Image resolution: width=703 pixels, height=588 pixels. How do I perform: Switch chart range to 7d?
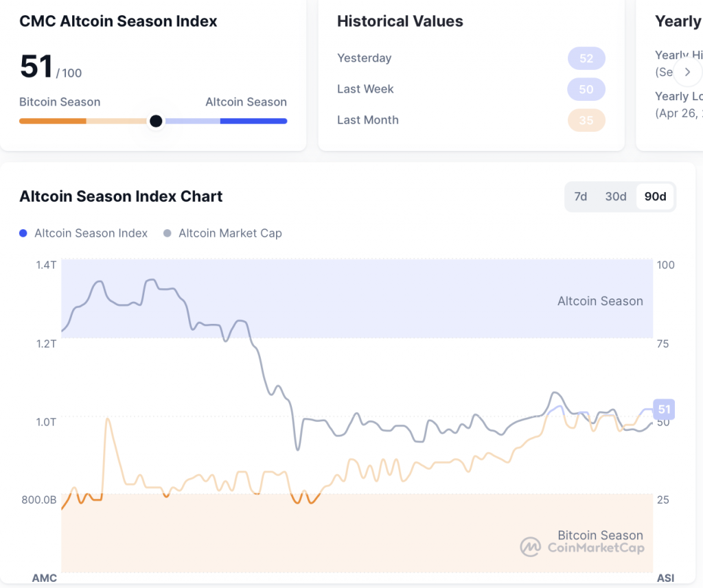pos(581,197)
